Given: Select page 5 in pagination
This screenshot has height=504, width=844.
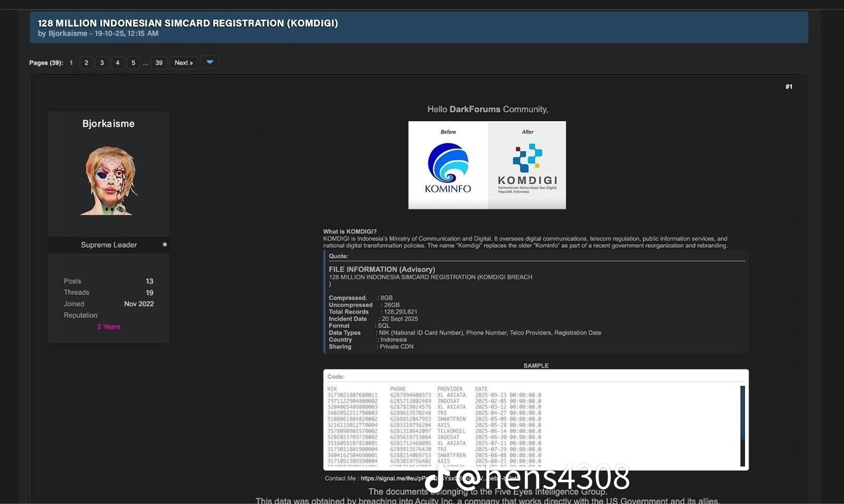Looking at the screenshot, I should click(x=133, y=63).
